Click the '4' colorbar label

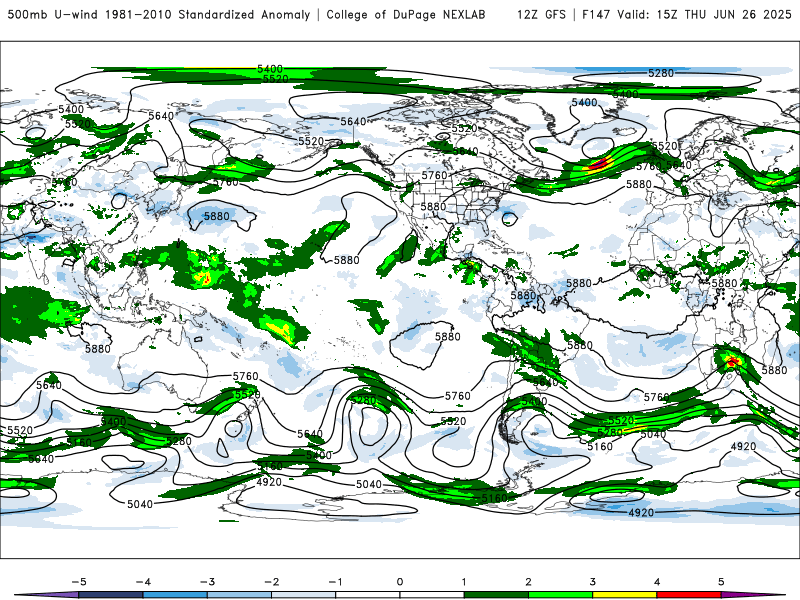[657, 582]
